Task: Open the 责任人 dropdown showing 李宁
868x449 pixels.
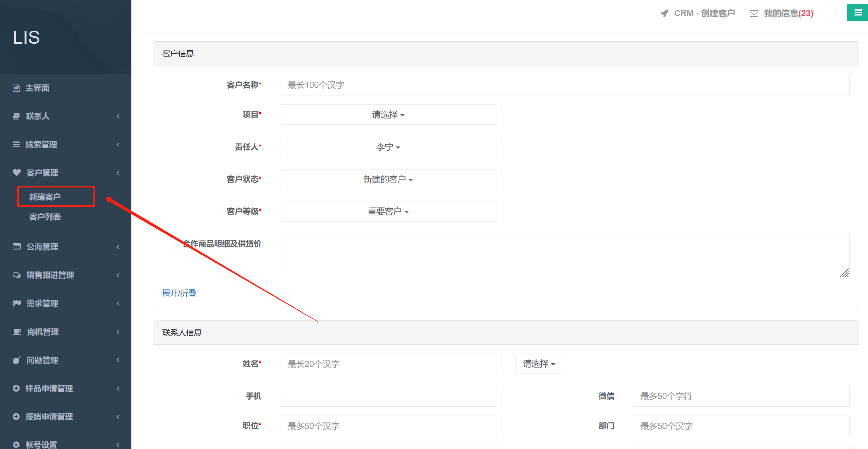Action: click(x=388, y=147)
